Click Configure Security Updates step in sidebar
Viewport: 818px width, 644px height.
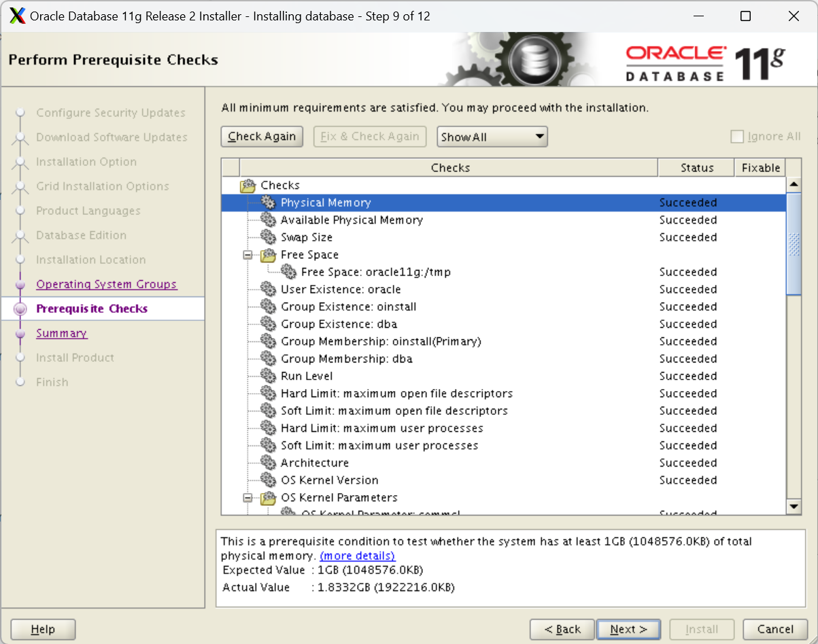pos(111,113)
